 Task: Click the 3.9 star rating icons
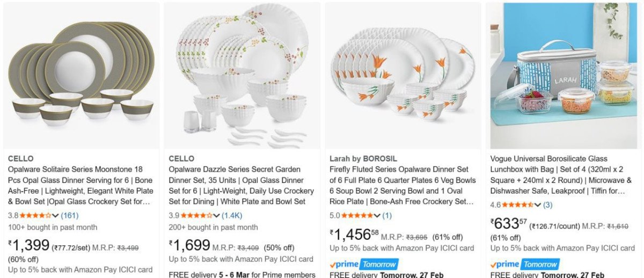(x=196, y=215)
